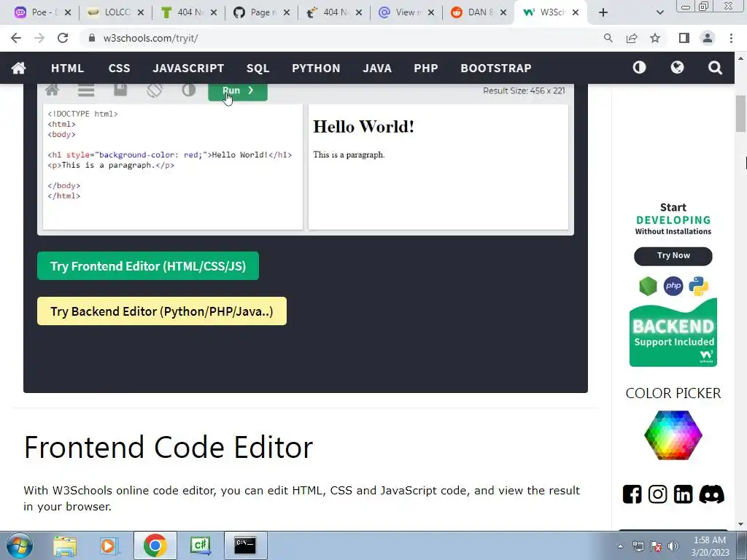Click the W3Schools home icon in navbar
The width and height of the screenshot is (747, 560).
(x=18, y=68)
